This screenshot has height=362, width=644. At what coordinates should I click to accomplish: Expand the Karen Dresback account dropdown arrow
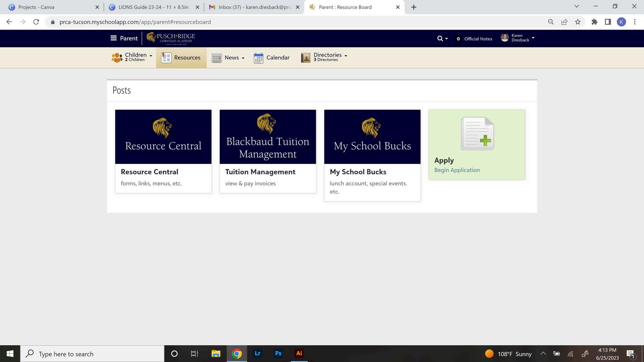[533, 38]
